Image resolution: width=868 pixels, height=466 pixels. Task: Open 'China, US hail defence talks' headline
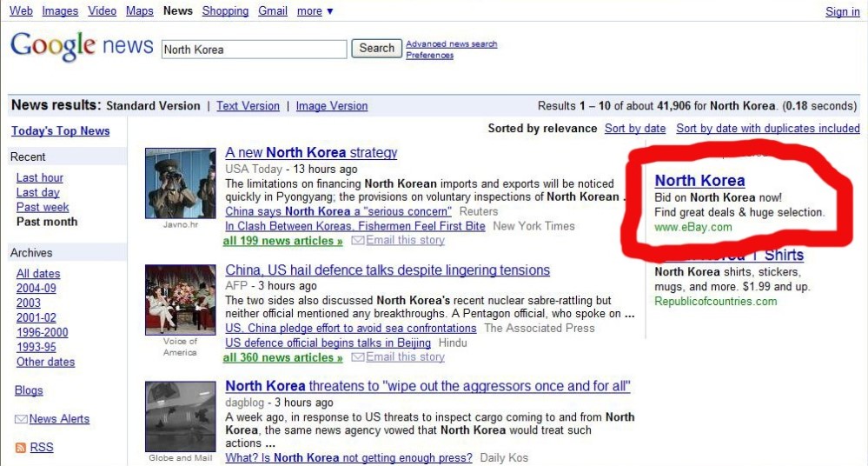(x=388, y=270)
